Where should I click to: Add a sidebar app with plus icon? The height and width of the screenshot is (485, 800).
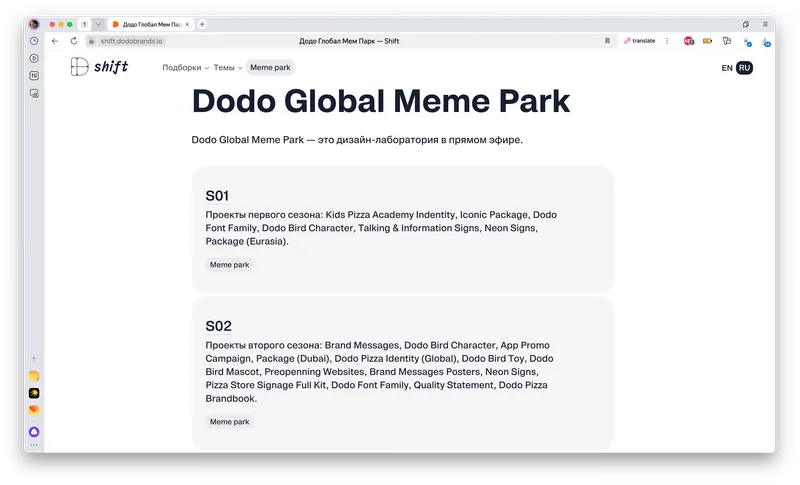pos(34,358)
